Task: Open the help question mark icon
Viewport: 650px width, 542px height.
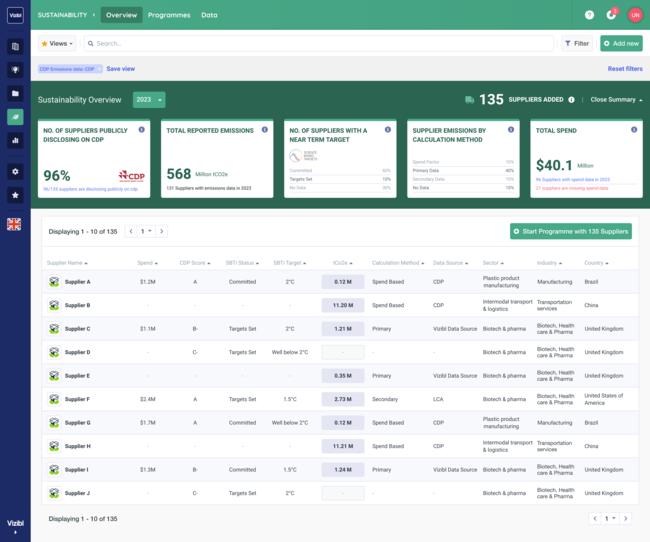Action: pyautogui.click(x=589, y=15)
